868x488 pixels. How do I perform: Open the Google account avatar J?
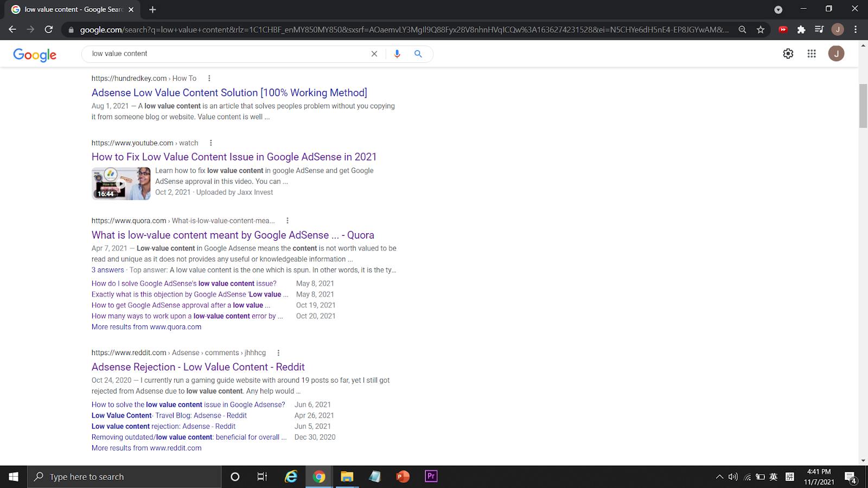pyautogui.click(x=836, y=54)
